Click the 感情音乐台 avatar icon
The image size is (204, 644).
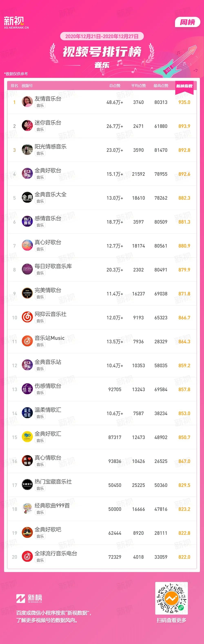click(x=27, y=221)
